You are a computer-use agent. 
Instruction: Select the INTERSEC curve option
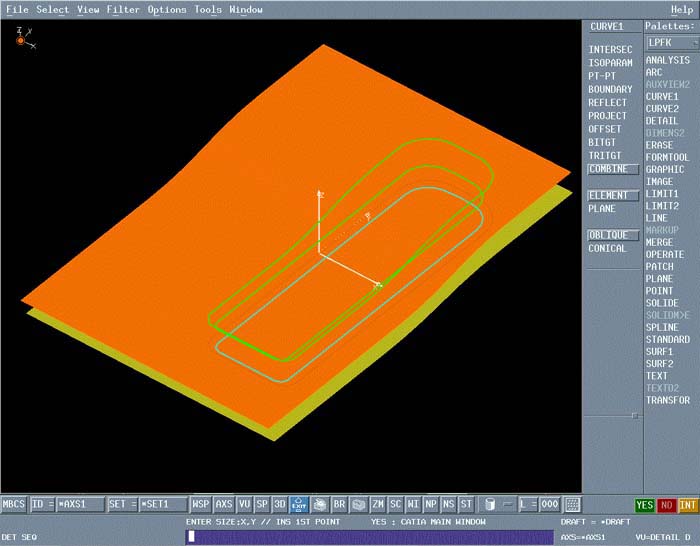tap(610, 49)
